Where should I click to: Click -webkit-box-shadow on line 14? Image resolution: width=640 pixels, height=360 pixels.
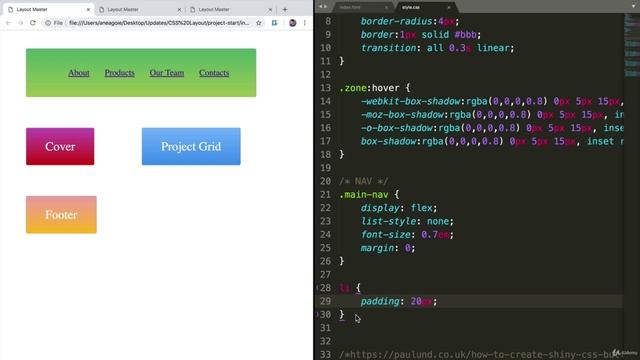pyautogui.click(x=411, y=101)
